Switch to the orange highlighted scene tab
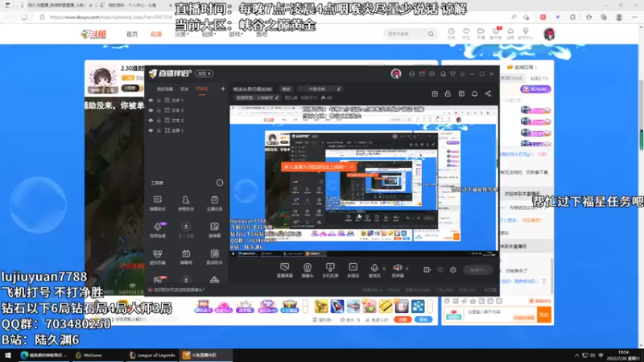 [202, 88]
